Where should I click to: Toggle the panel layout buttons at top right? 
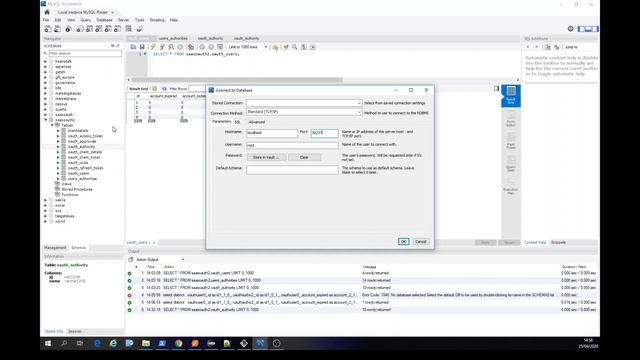click(x=588, y=29)
